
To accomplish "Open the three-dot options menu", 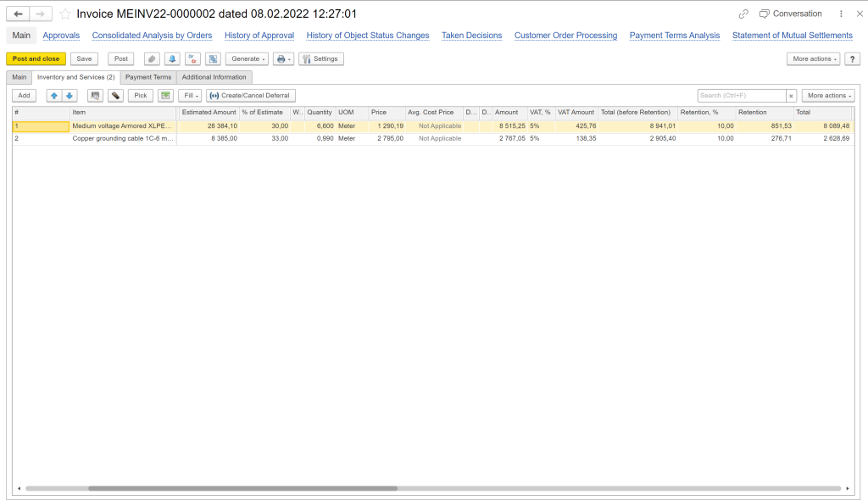I will (x=841, y=14).
